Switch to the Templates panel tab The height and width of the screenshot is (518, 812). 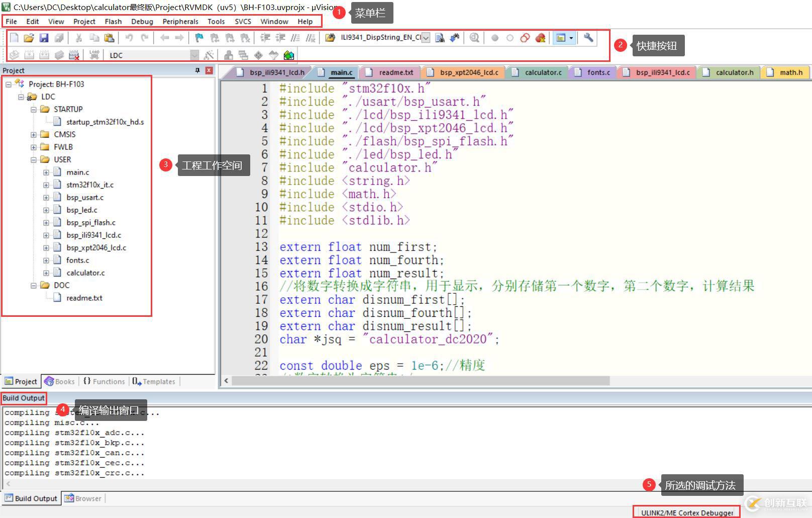154,381
